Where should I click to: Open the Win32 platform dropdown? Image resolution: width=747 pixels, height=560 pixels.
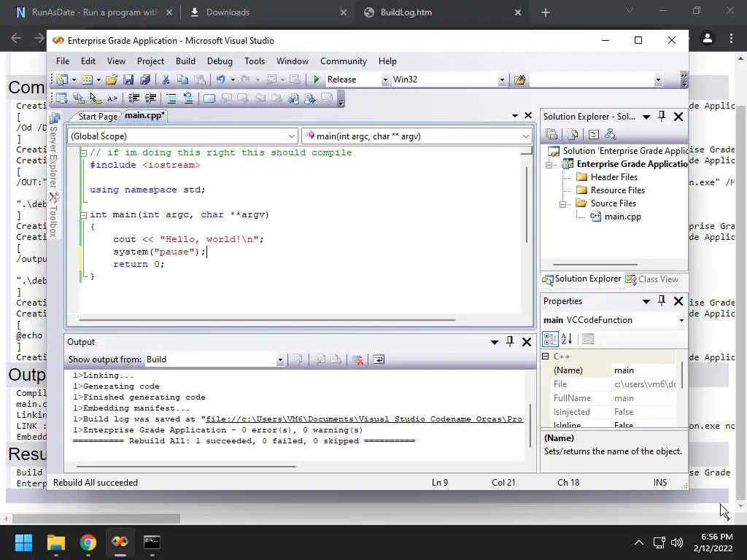[x=502, y=80]
